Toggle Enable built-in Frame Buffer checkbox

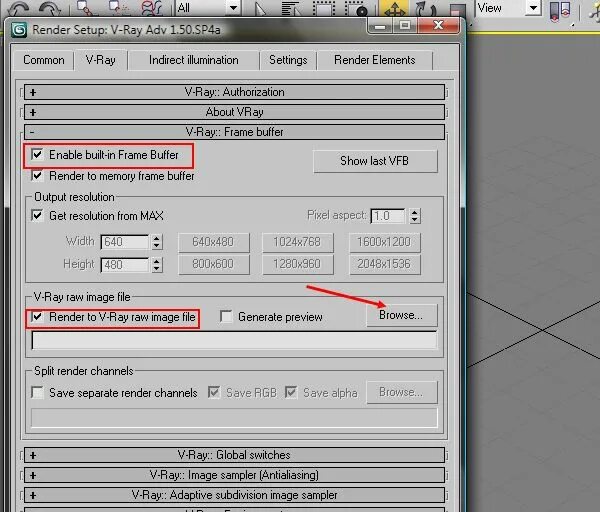coord(37,155)
